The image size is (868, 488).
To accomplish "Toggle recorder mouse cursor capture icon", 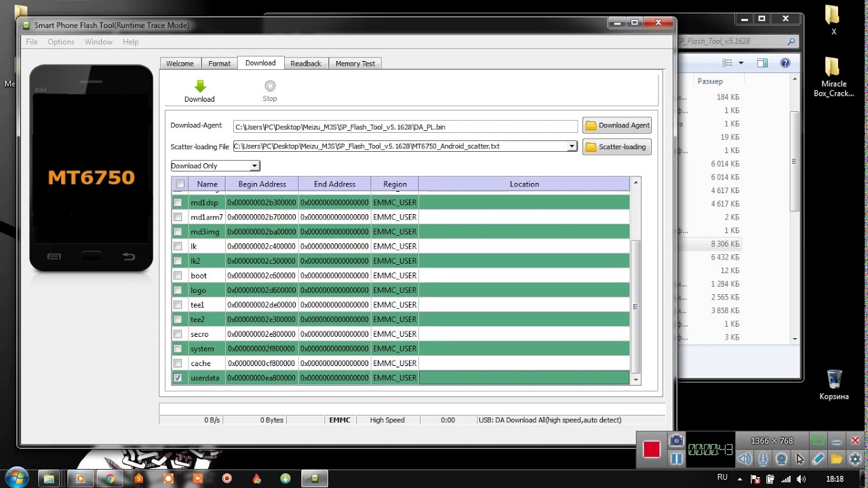I will point(800,459).
